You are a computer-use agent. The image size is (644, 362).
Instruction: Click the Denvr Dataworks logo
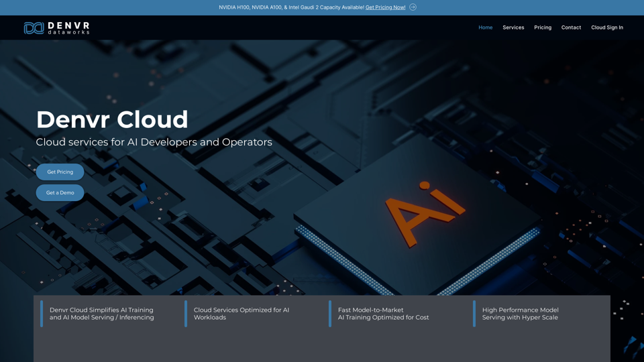(56, 28)
